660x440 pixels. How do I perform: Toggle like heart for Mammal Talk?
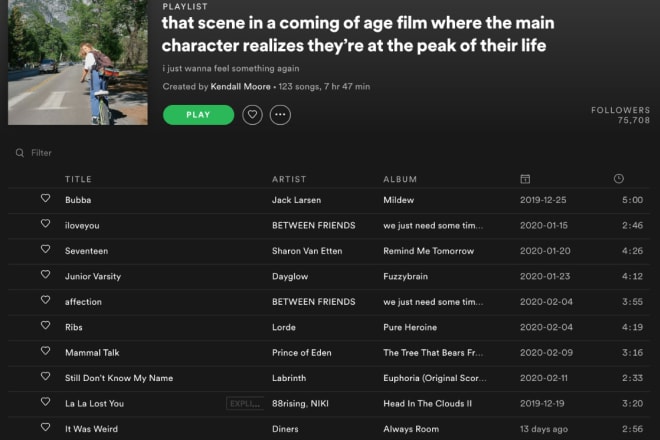coord(45,351)
